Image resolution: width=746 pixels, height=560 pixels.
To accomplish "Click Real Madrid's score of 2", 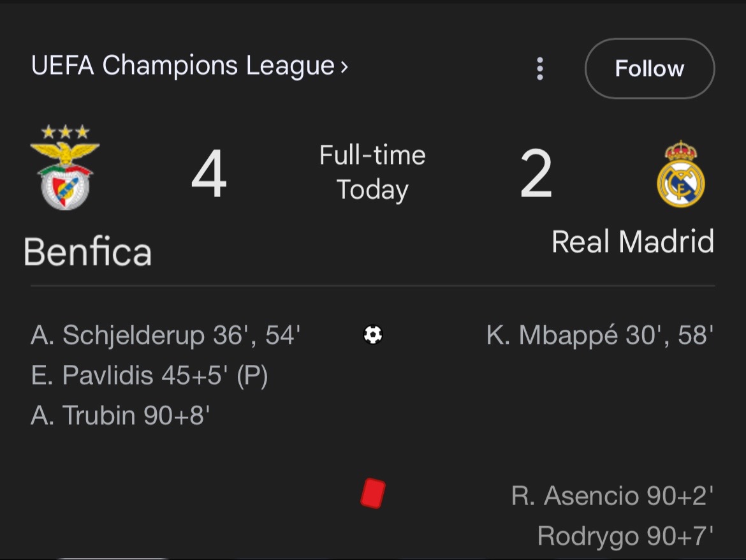I will (536, 173).
